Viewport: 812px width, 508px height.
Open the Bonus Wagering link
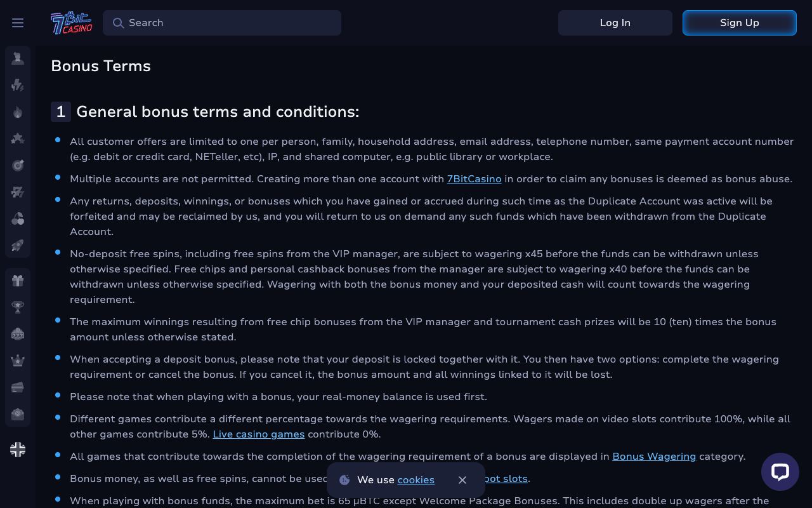654,457
